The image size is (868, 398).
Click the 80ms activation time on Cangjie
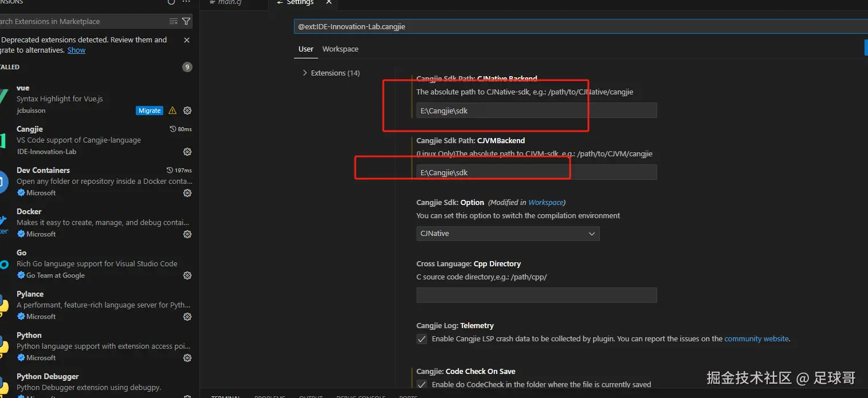coord(181,129)
